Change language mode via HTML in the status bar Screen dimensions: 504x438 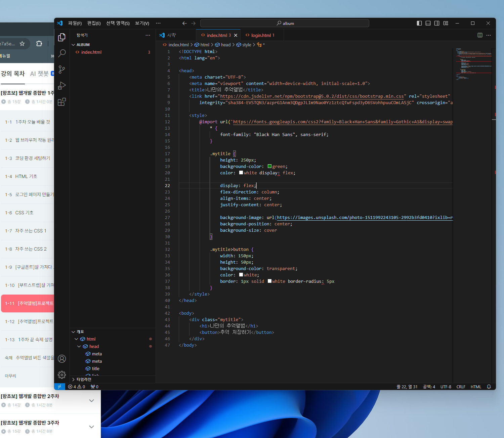point(476,387)
